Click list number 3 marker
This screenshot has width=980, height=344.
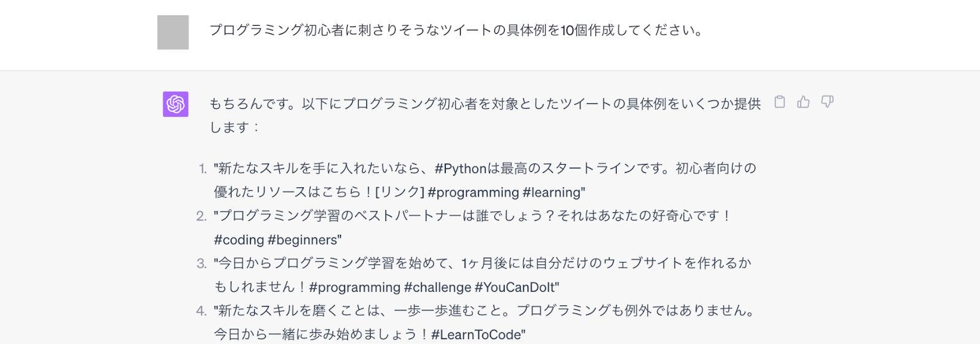pos(202,264)
